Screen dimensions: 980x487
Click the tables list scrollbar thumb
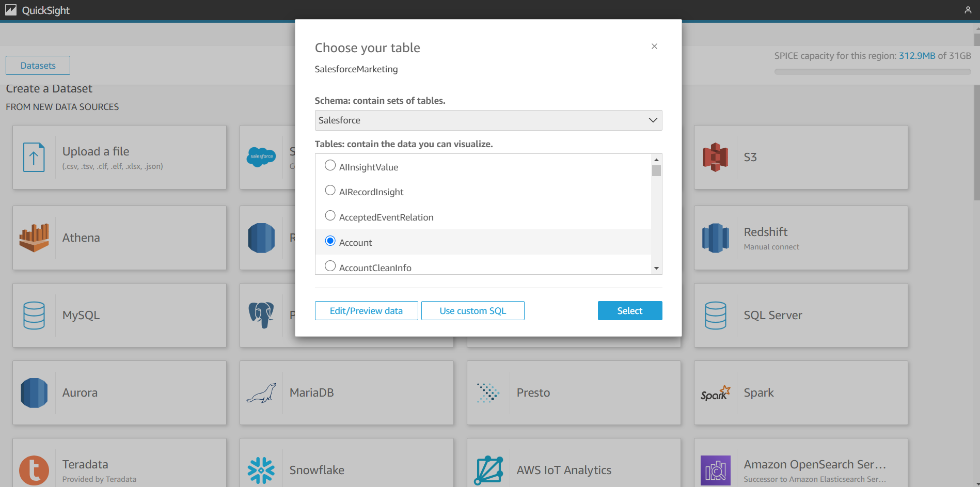(656, 170)
